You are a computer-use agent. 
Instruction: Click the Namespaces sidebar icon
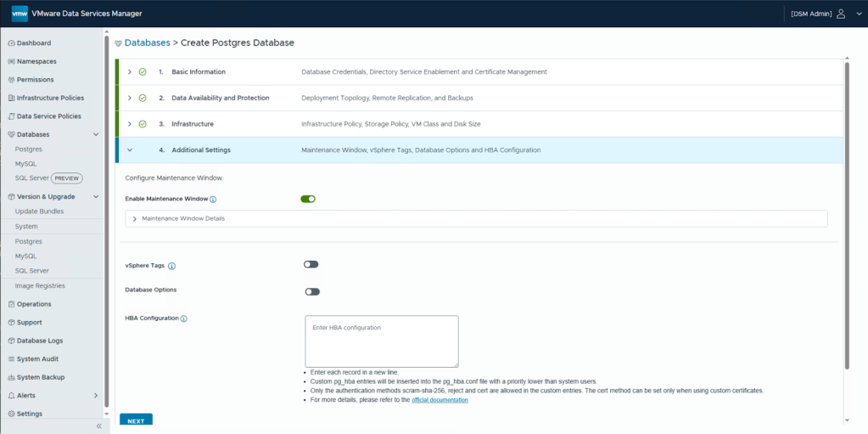pos(12,61)
